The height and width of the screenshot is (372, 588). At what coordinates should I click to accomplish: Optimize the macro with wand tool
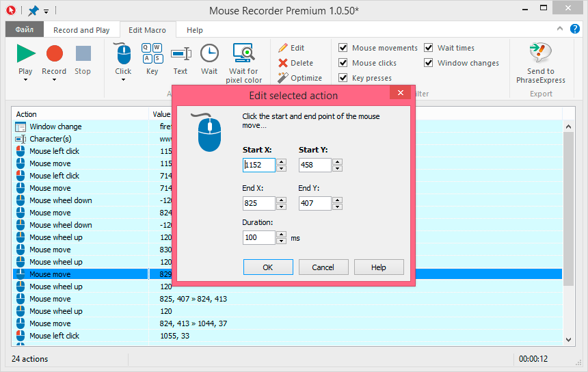pyautogui.click(x=299, y=78)
